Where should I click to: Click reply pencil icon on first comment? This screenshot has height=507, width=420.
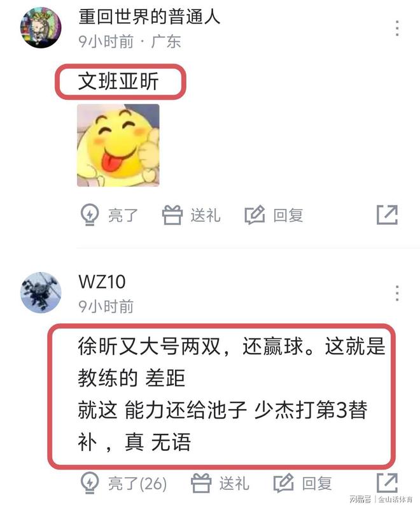[x=255, y=215]
